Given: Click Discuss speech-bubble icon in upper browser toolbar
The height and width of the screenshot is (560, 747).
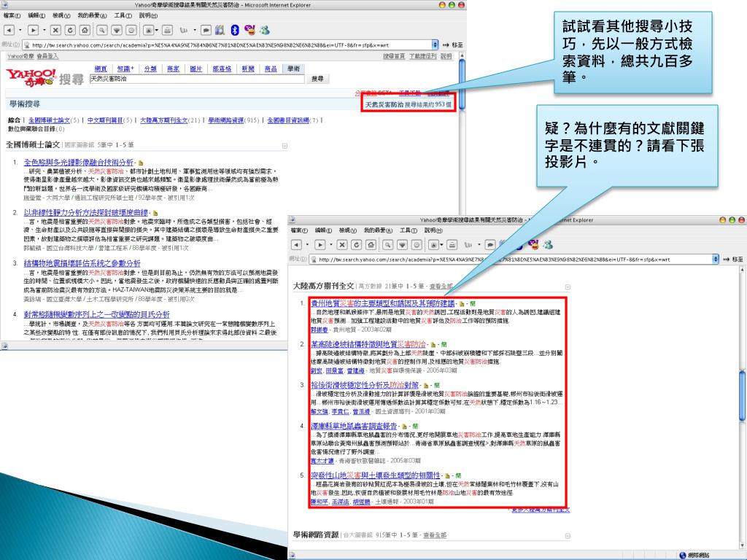Looking at the screenshot, I should tap(206, 30).
